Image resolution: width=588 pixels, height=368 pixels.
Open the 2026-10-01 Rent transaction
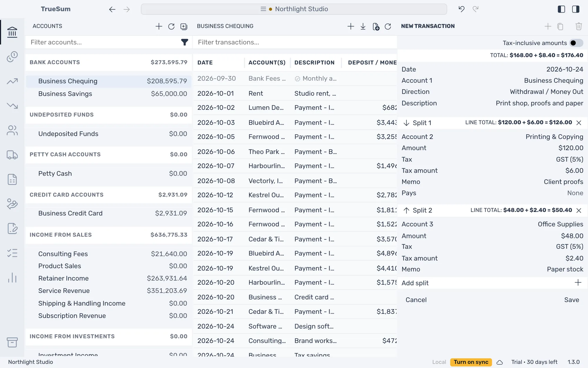coord(295,93)
